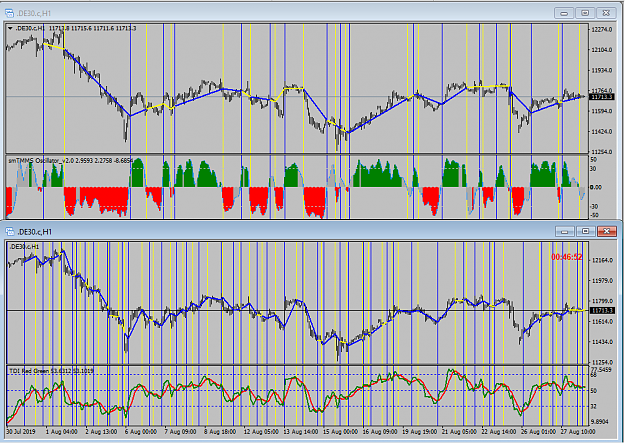
Task: Click the 8 Aug 18:00 time axis label
Action: pos(220,432)
